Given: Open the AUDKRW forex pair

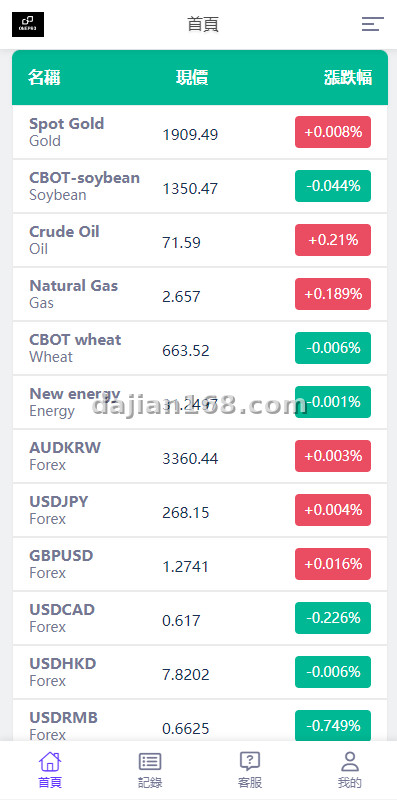Looking at the screenshot, I should (200, 457).
